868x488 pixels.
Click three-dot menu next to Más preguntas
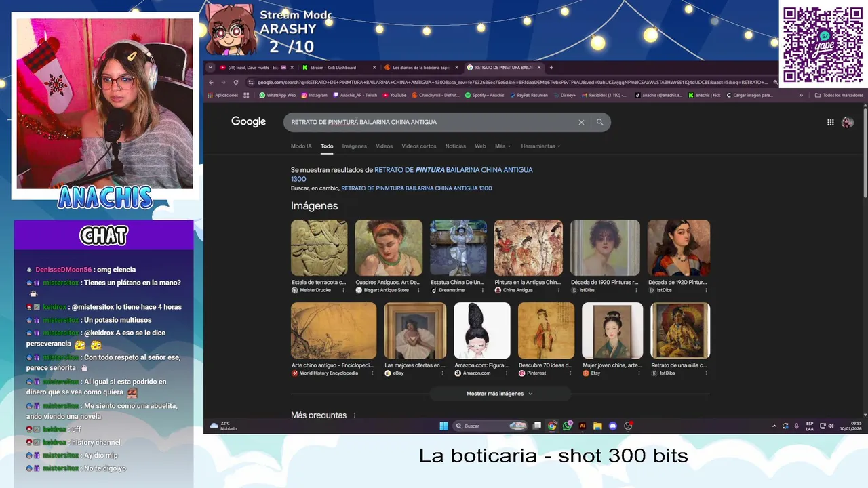click(354, 415)
